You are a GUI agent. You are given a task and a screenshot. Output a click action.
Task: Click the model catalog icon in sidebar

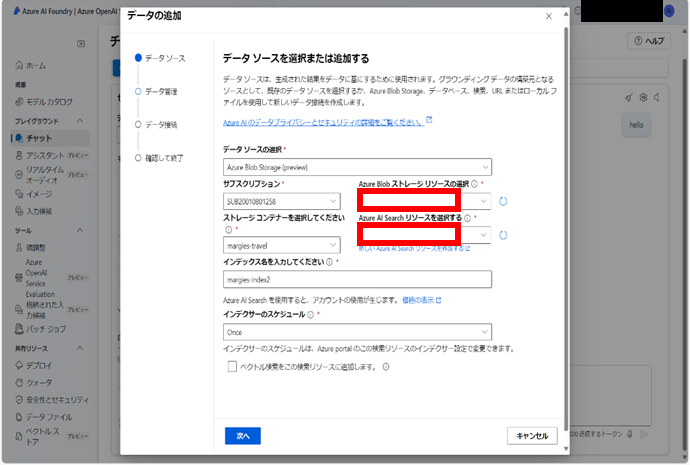[x=19, y=102]
